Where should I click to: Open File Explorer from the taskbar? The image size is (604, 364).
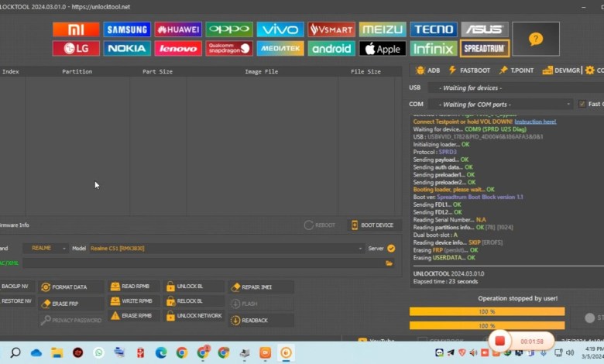click(x=57, y=352)
